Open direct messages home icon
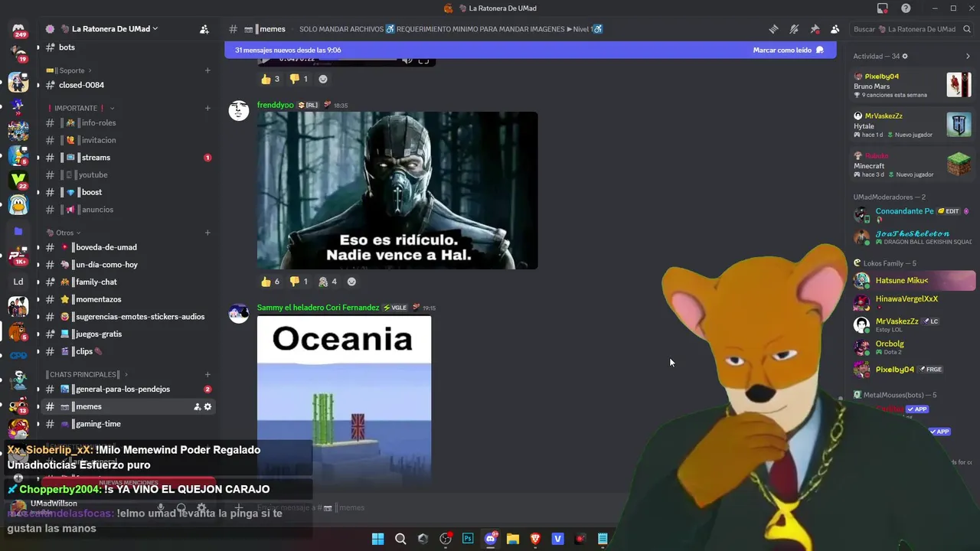The width and height of the screenshot is (980, 551). [x=18, y=31]
